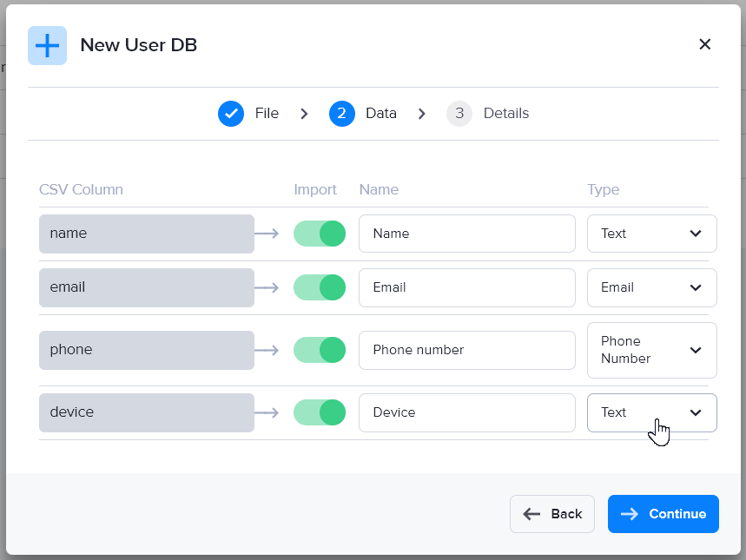The image size is (746, 560).
Task: Switch off import for device column
Action: (x=320, y=412)
